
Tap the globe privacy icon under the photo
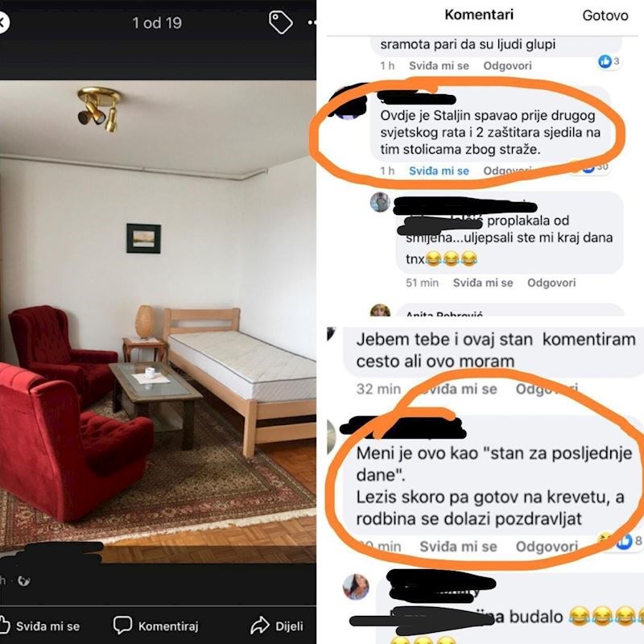(x=24, y=580)
